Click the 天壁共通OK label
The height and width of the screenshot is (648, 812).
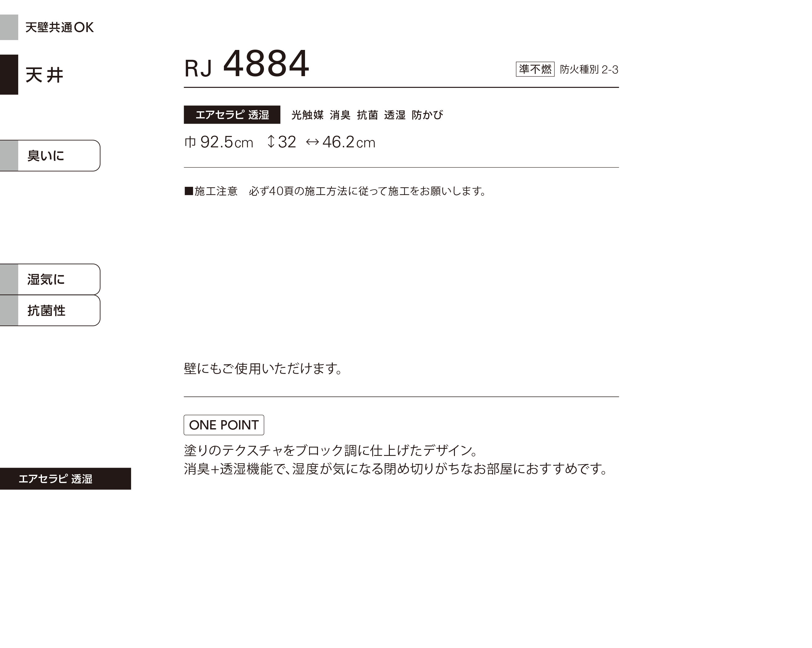(x=60, y=27)
